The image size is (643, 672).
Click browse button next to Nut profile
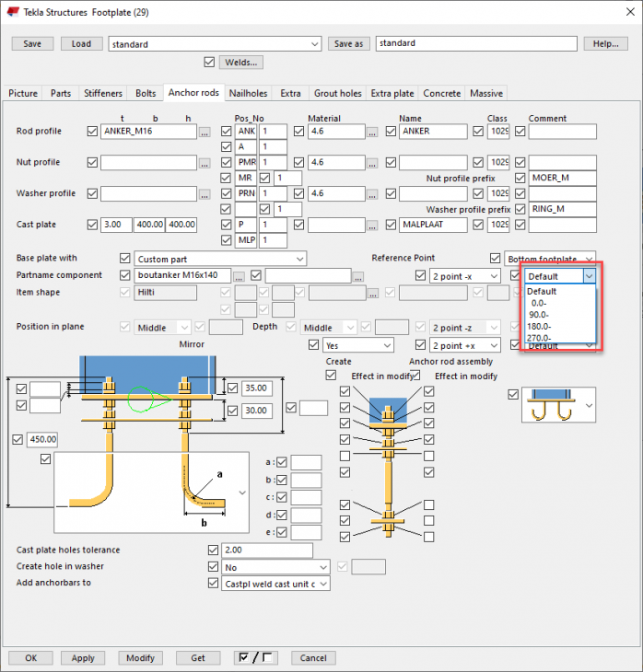[x=205, y=163]
